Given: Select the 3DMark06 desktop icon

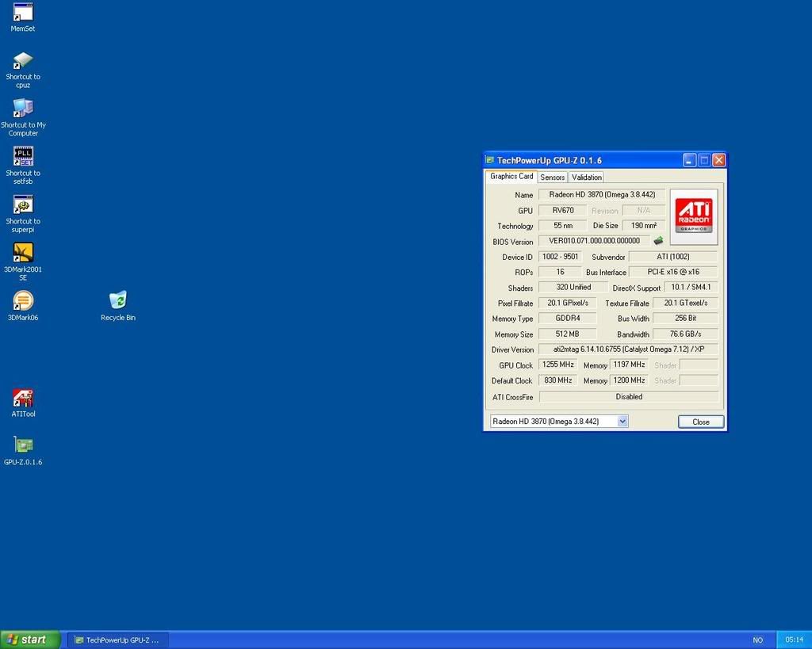Looking at the screenshot, I should pos(23,306).
